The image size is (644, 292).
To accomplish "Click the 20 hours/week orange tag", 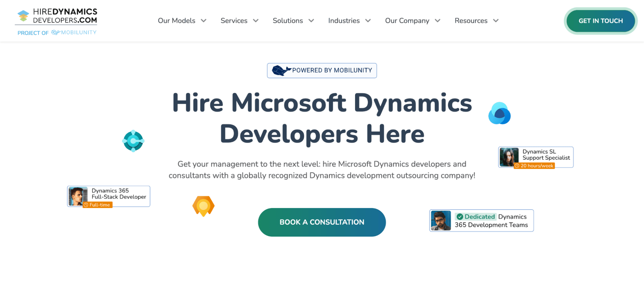I will (x=534, y=166).
